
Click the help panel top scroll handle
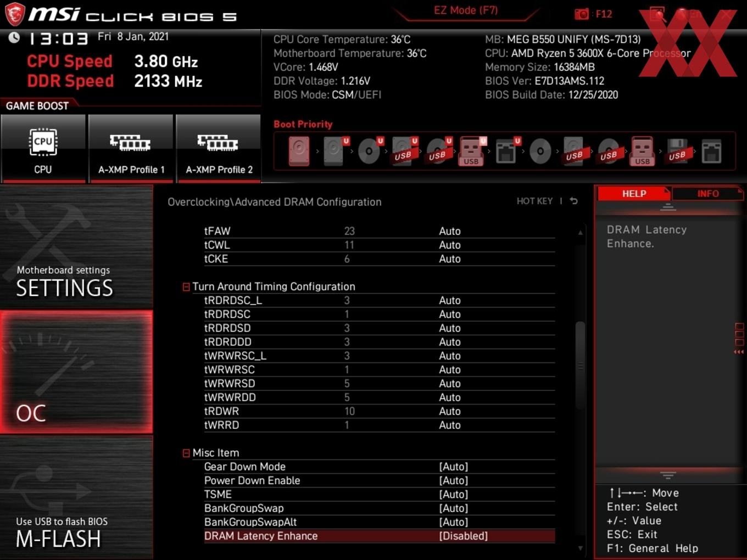click(668, 207)
